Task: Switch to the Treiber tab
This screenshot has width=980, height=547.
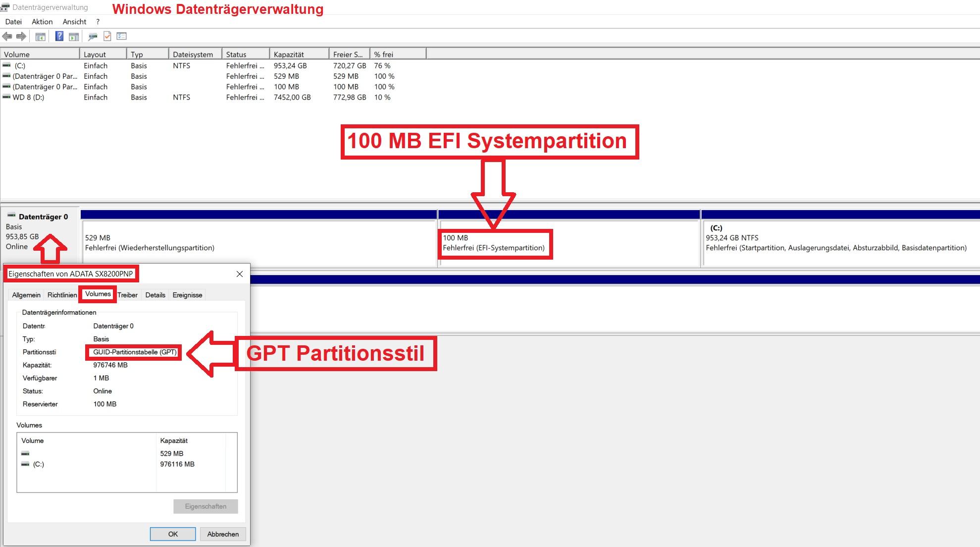Action: [x=127, y=295]
